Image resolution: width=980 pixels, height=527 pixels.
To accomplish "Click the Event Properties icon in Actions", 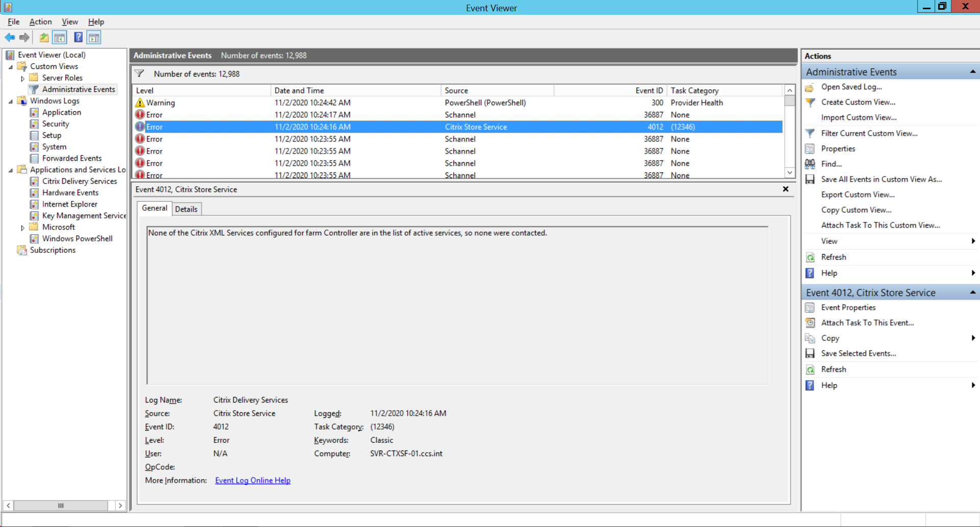I will point(810,308).
